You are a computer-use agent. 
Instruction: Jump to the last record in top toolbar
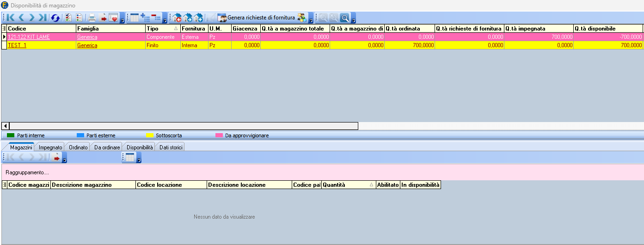point(43,18)
